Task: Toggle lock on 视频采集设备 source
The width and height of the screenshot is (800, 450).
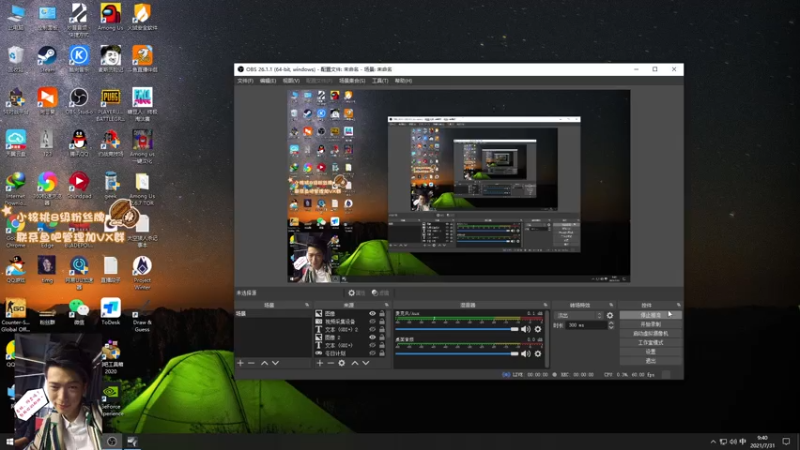Action: click(382, 321)
